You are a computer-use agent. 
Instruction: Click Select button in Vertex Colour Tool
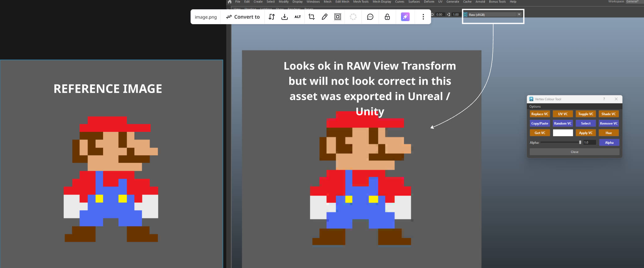coord(586,123)
